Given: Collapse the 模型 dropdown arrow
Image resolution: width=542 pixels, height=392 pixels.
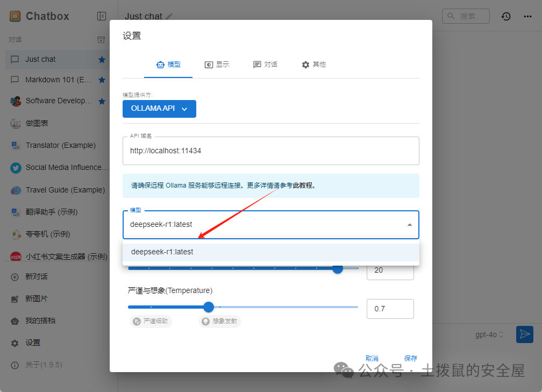Looking at the screenshot, I should [410, 225].
